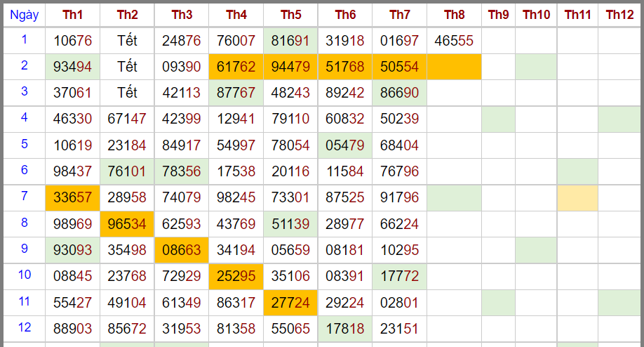Viewport: 644px width, 347px height.
Task: Click the Th12 column header
Action: point(619,15)
